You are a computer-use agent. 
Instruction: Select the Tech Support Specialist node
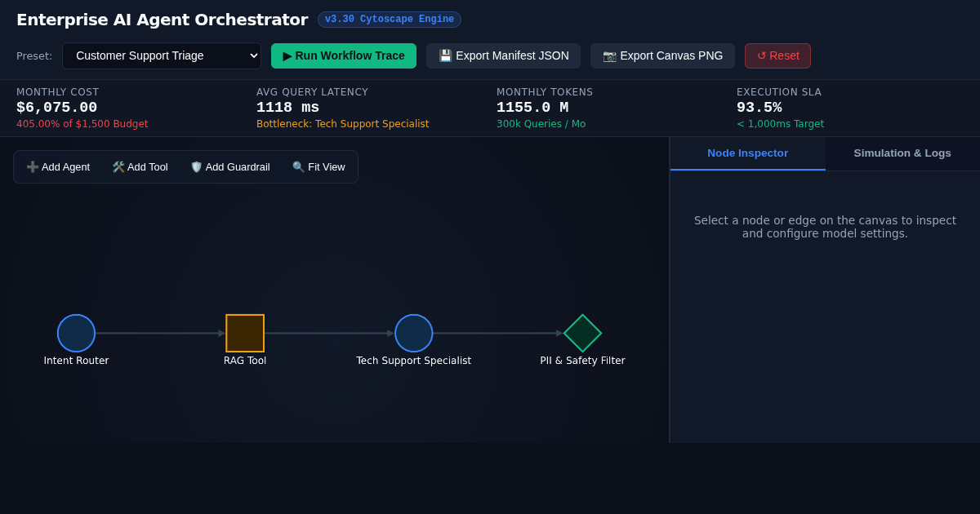413,333
